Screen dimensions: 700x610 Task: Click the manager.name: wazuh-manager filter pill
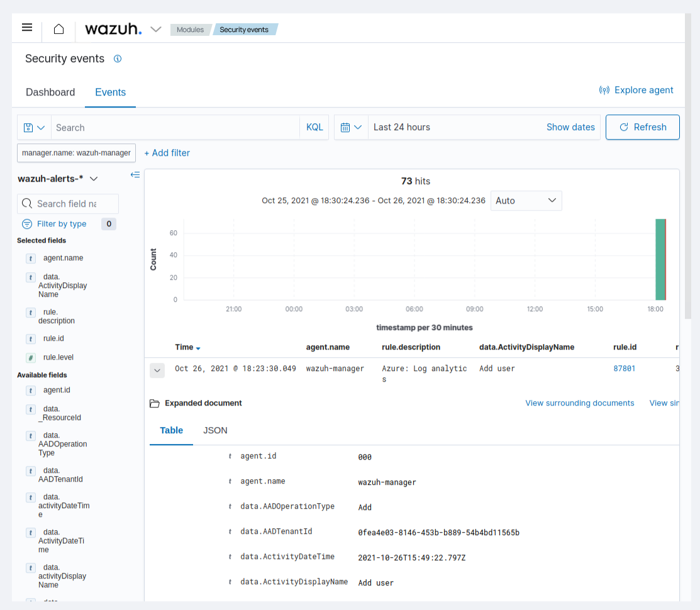pyautogui.click(x=76, y=153)
